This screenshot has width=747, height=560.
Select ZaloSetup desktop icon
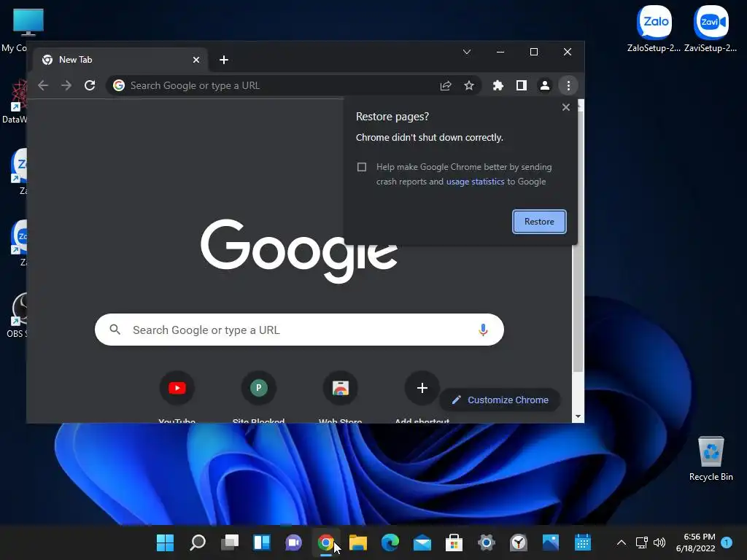tap(654, 28)
